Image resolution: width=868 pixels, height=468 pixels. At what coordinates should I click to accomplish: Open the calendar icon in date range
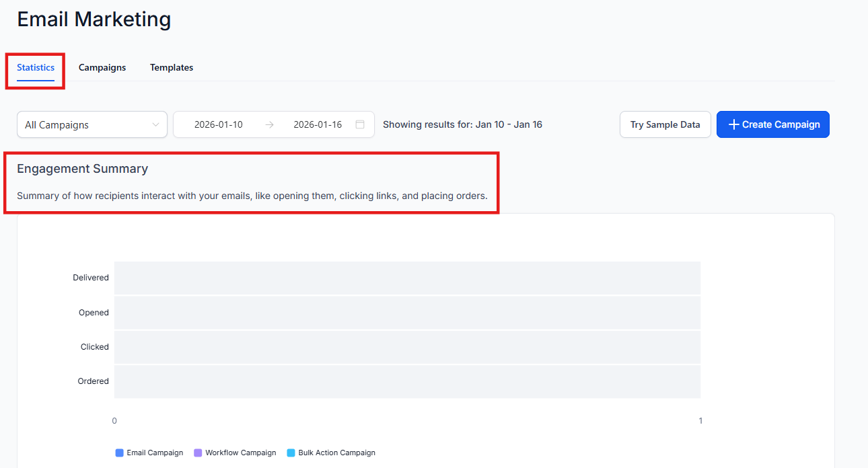(x=360, y=124)
